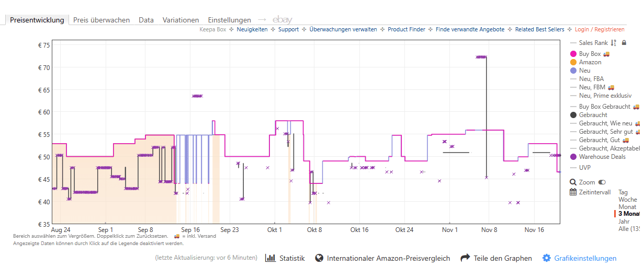Image resolution: width=644 pixels, height=267 pixels.
Task: Click the calendar Zeitintervall icon
Action: coord(573,192)
